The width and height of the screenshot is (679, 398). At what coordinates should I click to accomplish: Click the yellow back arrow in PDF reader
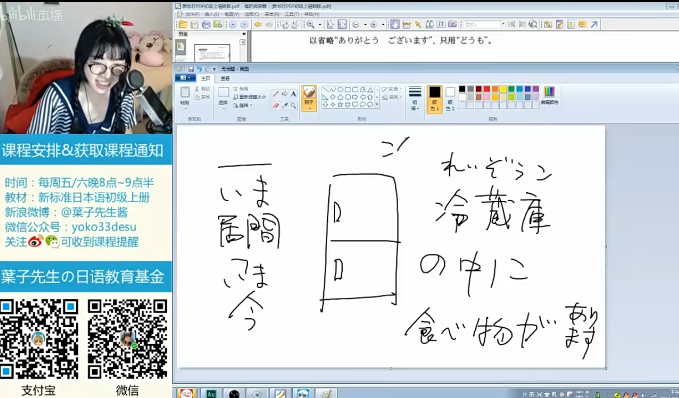tap(258, 25)
